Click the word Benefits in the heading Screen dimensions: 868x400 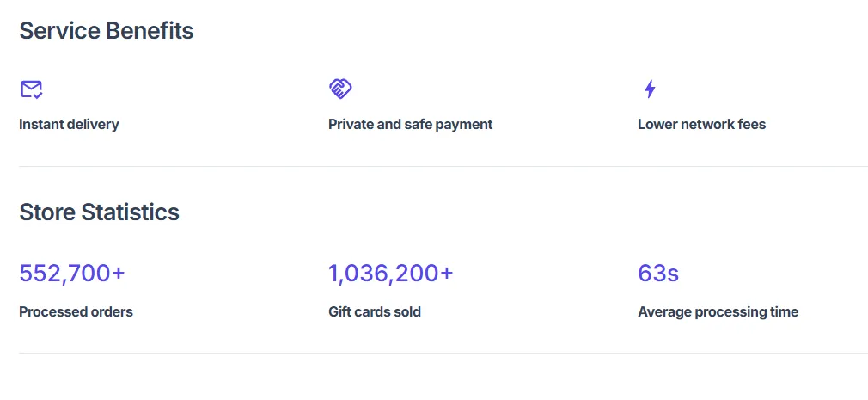(x=150, y=30)
